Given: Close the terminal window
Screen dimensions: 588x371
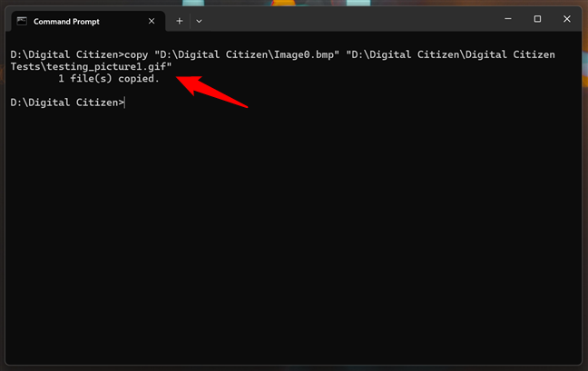Looking at the screenshot, I should pos(566,19).
